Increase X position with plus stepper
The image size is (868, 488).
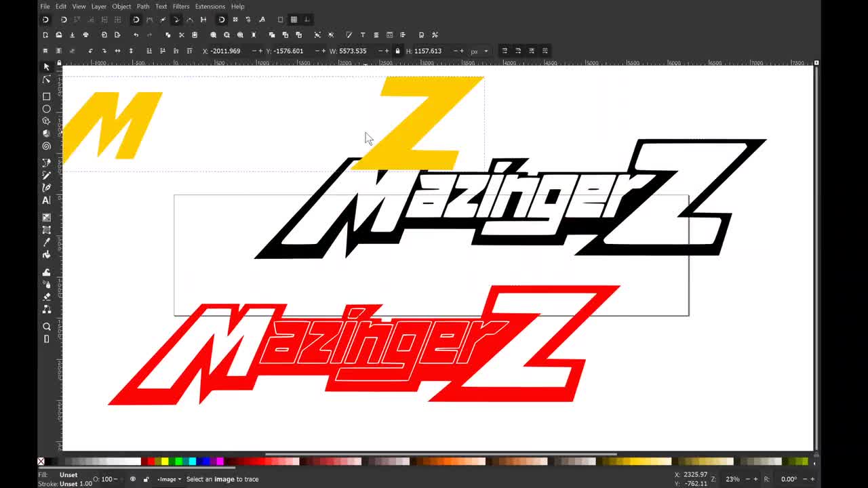260,51
